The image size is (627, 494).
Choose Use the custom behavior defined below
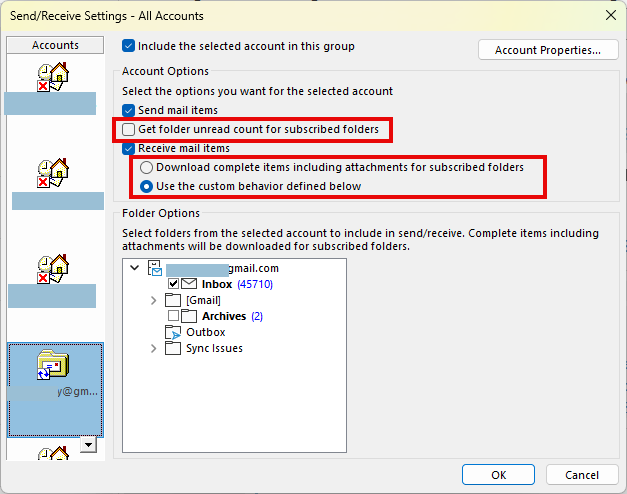[x=147, y=186]
